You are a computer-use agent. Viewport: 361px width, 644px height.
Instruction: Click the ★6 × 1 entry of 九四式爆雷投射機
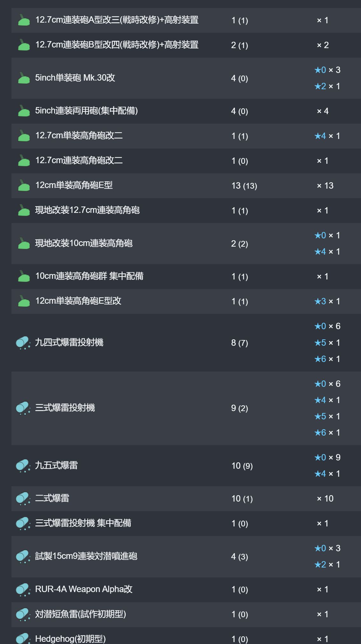[x=327, y=359]
